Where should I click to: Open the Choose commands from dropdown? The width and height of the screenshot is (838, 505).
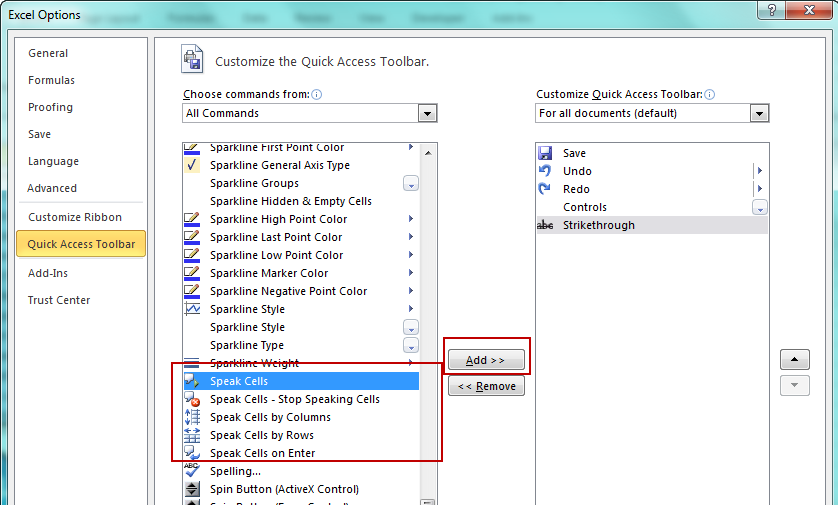coord(427,113)
